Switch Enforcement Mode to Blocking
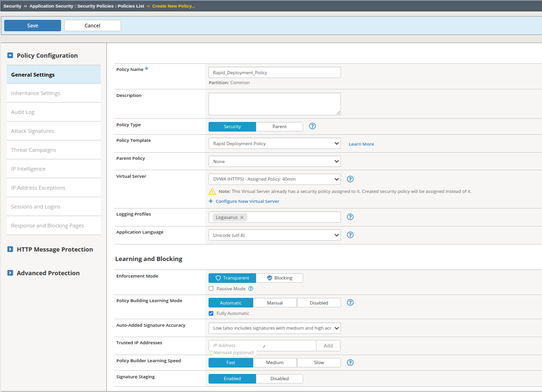Image resolution: width=542 pixels, height=392 pixels. (x=279, y=278)
